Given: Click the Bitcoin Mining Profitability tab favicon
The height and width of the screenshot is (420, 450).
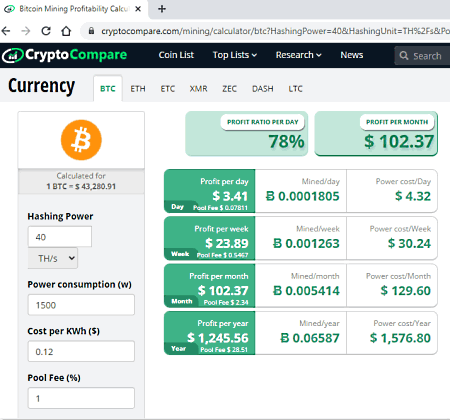Looking at the screenshot, I should point(9,9).
